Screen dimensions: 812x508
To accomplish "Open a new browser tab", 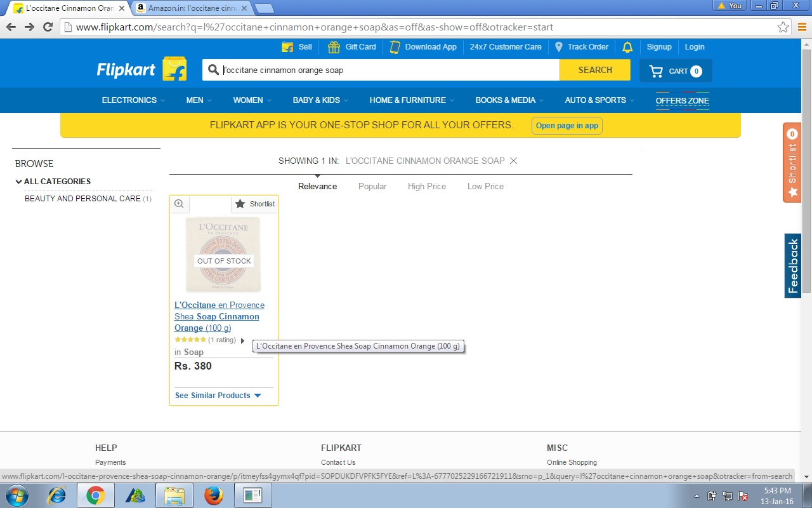I will coord(264,8).
